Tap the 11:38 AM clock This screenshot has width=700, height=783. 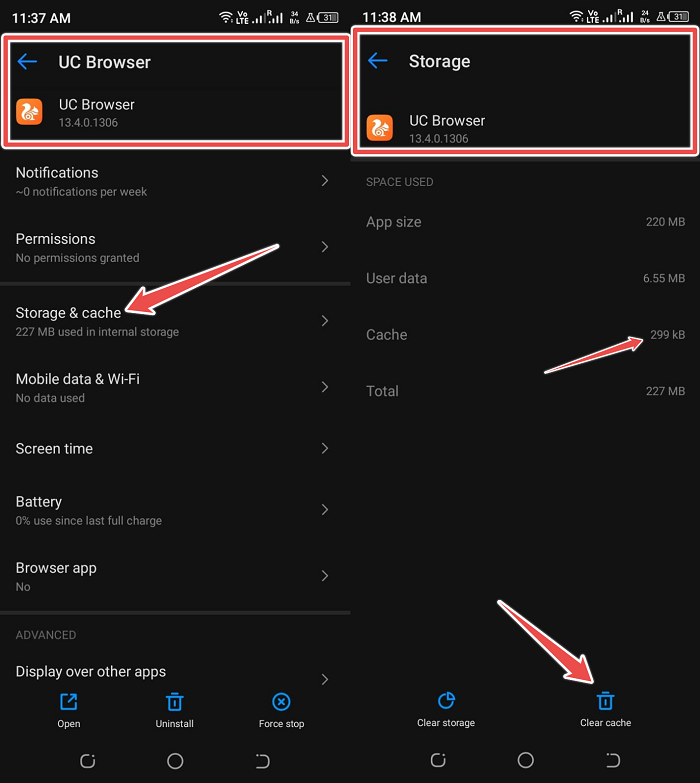(x=391, y=17)
